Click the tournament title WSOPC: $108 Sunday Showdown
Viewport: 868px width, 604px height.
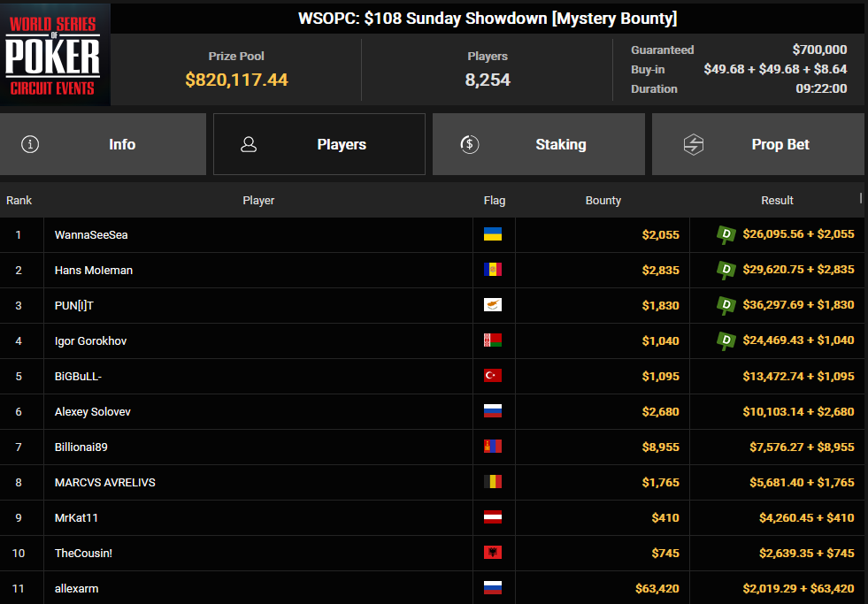click(488, 19)
